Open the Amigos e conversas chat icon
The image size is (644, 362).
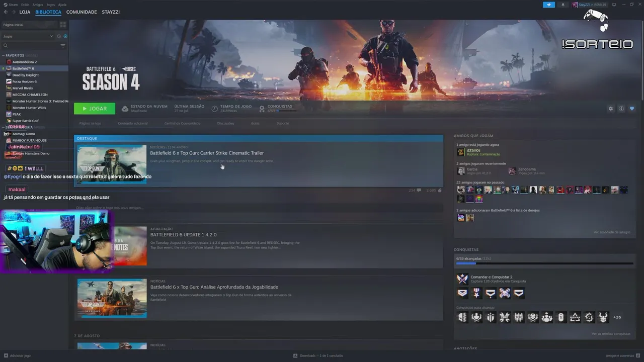click(x=637, y=355)
